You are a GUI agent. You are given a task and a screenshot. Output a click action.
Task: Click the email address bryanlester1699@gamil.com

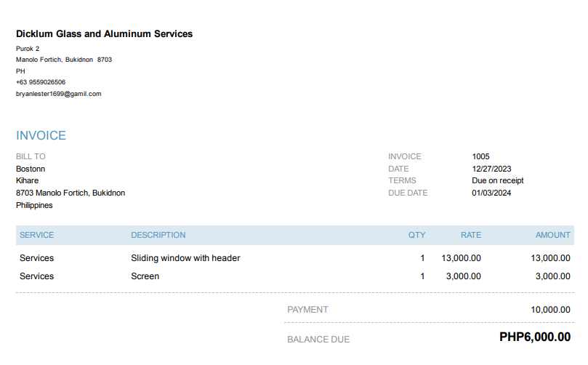pos(58,94)
